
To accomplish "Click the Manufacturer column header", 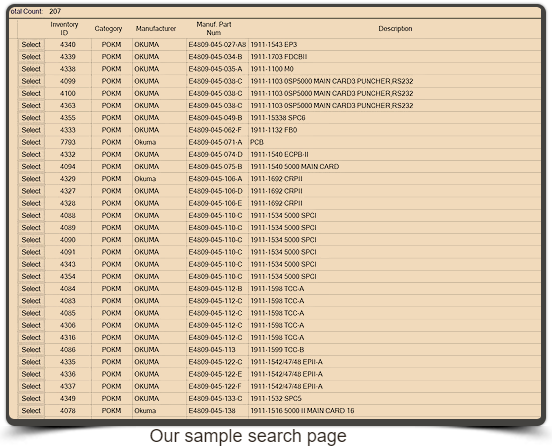I will tap(156, 29).
